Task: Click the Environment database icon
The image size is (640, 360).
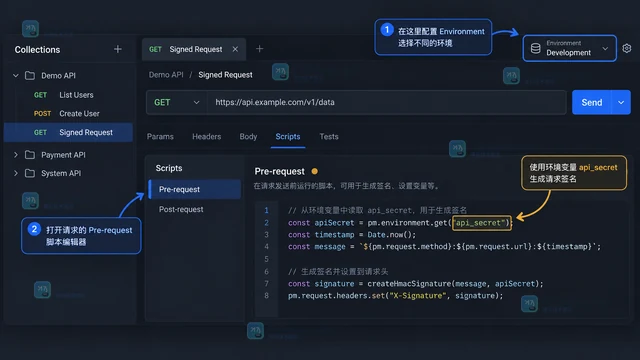Action: click(536, 48)
